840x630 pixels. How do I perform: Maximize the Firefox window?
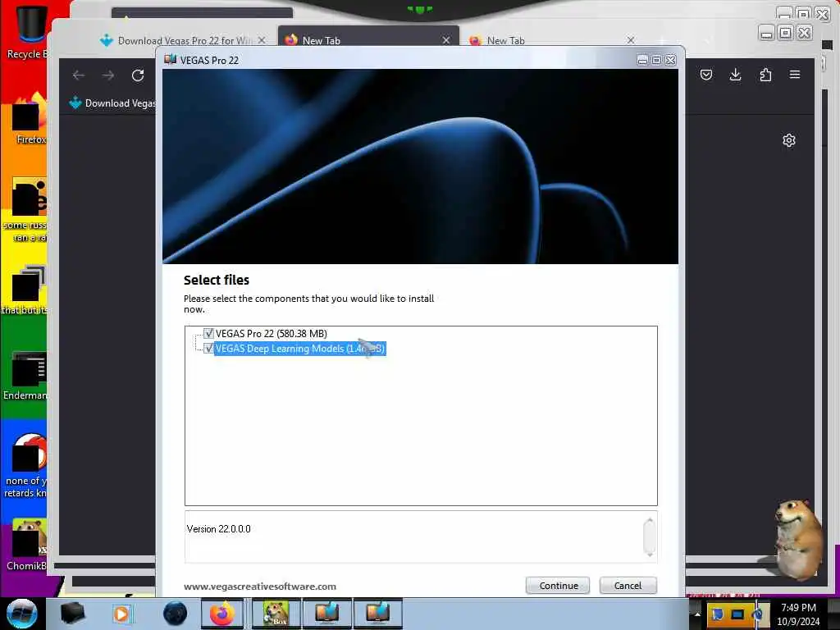(x=785, y=33)
